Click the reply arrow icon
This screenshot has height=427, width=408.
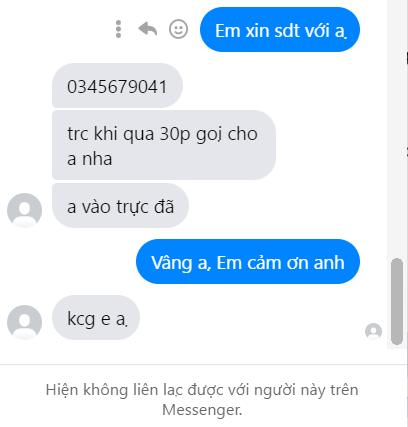(148, 29)
